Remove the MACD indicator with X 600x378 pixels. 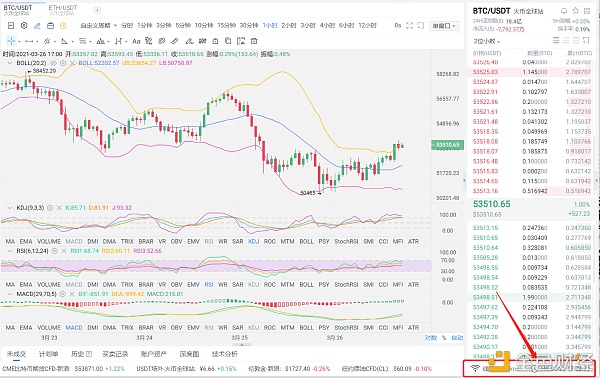[x=72, y=294]
